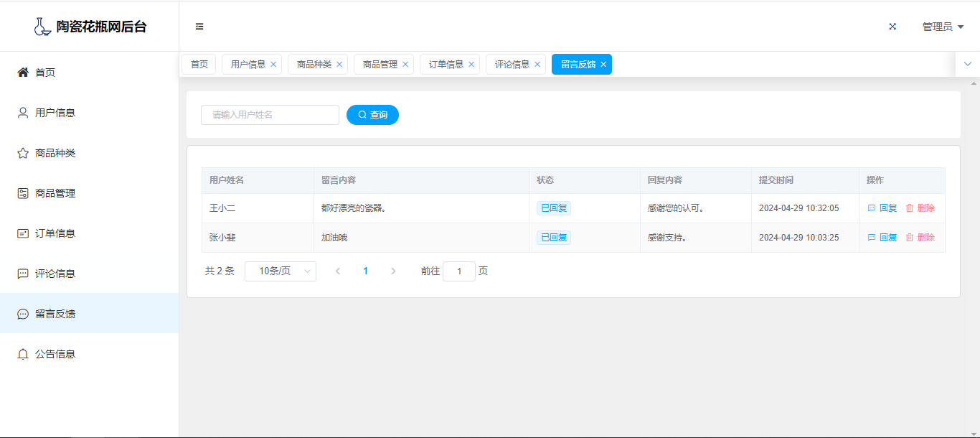Go to 用户信息 in sidebar
Image resolution: width=980 pixels, height=438 pixels.
coord(55,113)
